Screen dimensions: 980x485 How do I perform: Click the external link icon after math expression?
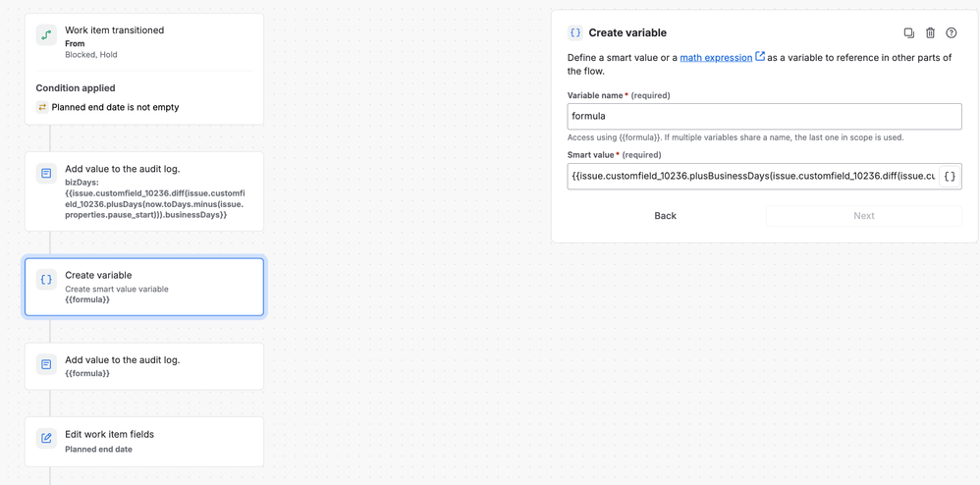[760, 57]
